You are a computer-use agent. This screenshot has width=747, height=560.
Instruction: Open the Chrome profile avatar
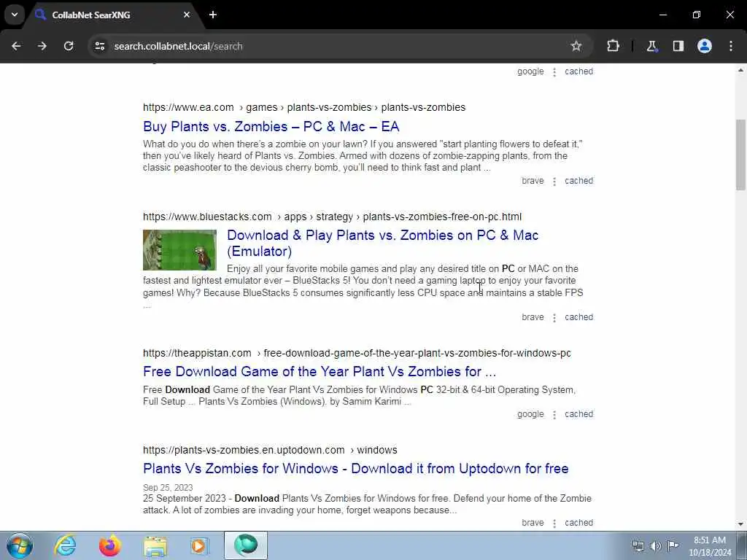pyautogui.click(x=705, y=46)
